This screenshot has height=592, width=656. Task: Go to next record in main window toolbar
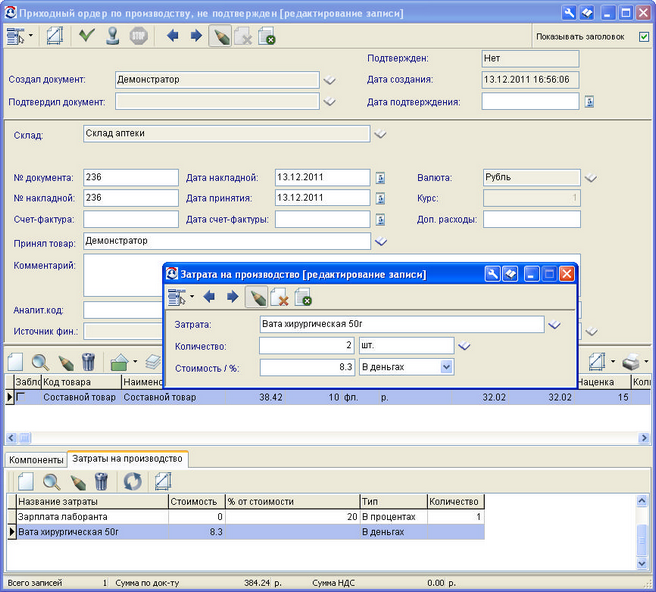[196, 36]
